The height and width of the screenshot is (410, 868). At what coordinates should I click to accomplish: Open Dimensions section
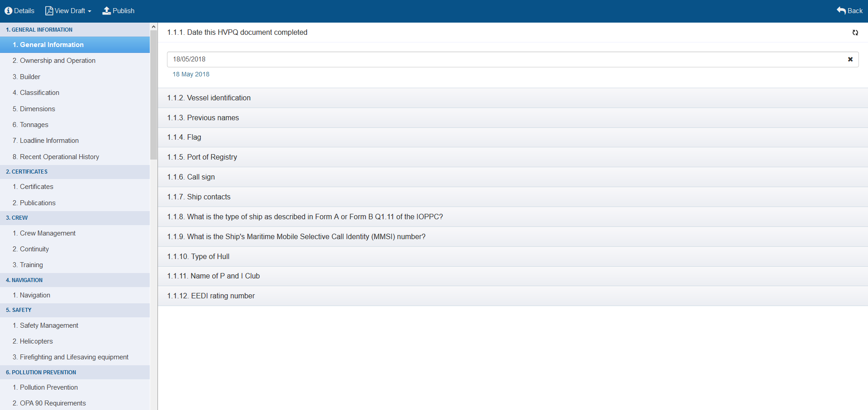pyautogui.click(x=75, y=109)
